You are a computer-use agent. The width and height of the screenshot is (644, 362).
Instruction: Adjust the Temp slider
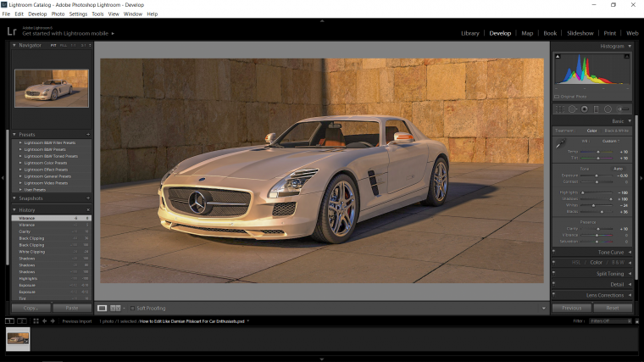click(598, 152)
